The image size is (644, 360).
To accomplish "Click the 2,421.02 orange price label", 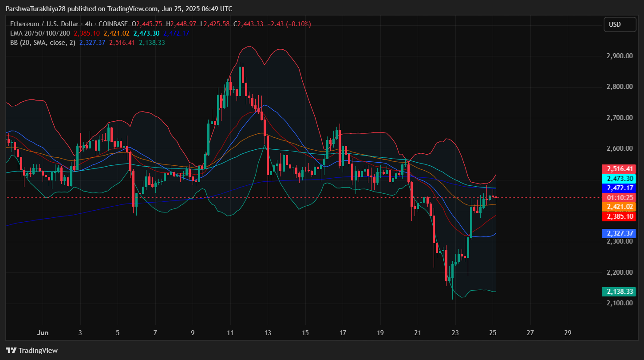I will (x=619, y=207).
